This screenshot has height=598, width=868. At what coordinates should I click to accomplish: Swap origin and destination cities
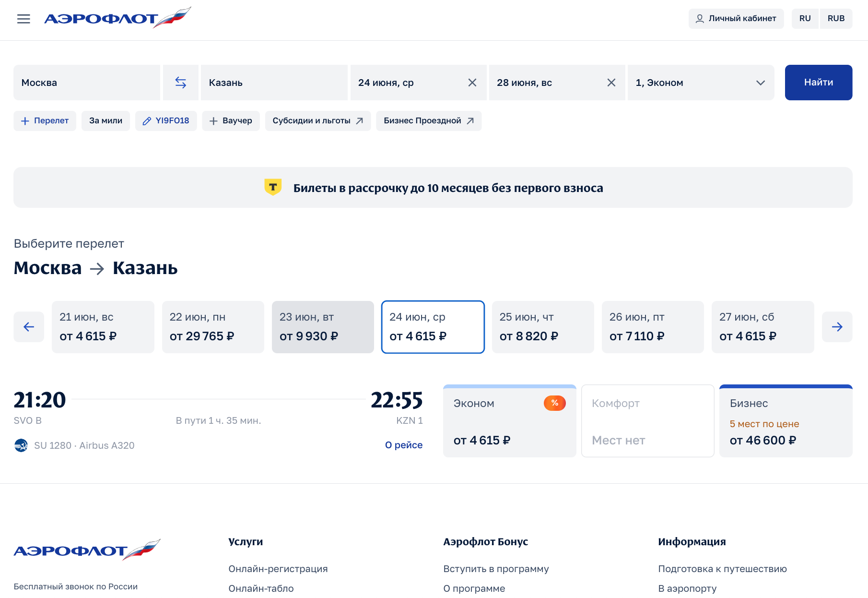click(x=181, y=83)
